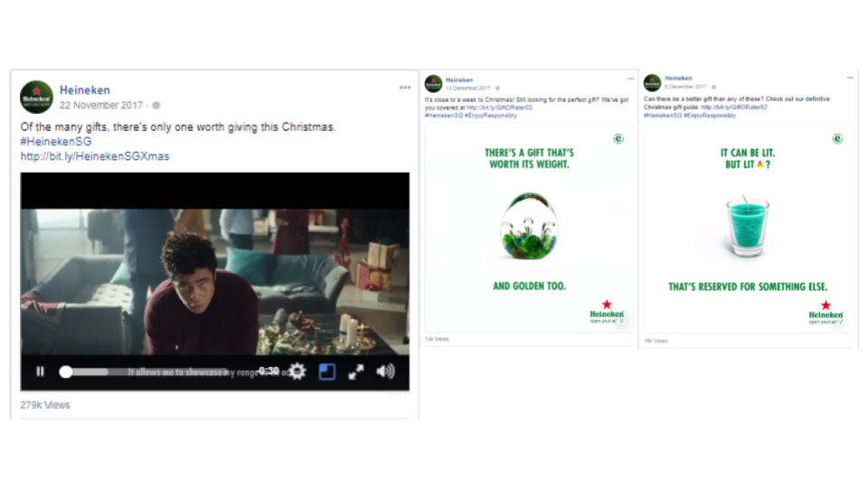This screenshot has width=868, height=488.
Task: Click "IT CAN BE LIT" headline
Action: coord(748,158)
